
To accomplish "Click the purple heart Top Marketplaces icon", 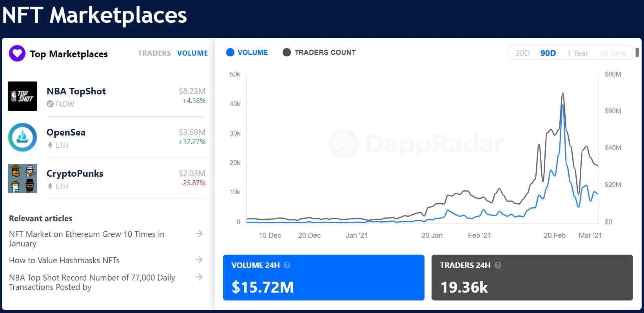I will click(x=17, y=53).
